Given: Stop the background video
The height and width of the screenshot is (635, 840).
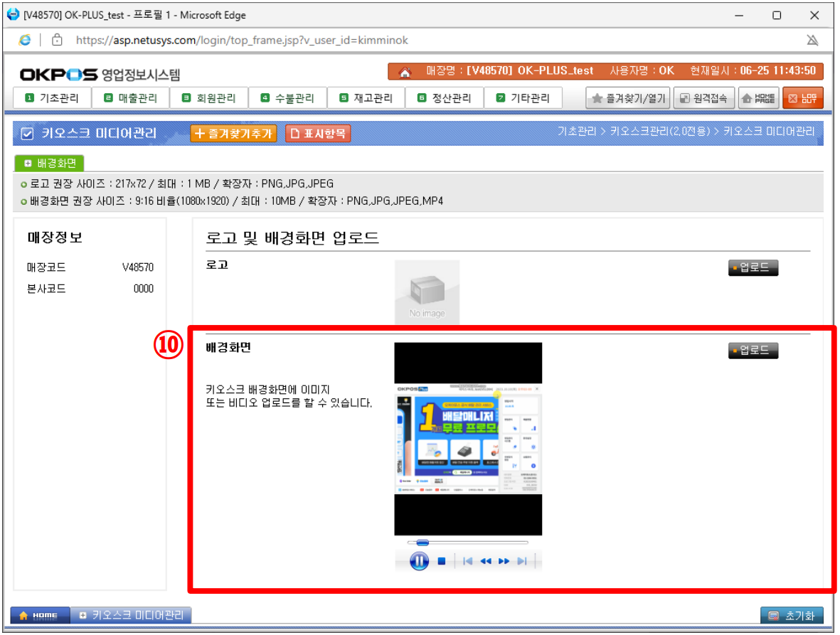Looking at the screenshot, I should click(x=442, y=561).
